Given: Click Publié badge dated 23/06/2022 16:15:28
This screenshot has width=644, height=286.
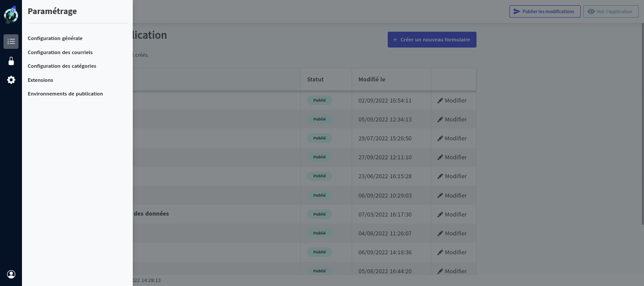Looking at the screenshot, I should pyautogui.click(x=320, y=176).
